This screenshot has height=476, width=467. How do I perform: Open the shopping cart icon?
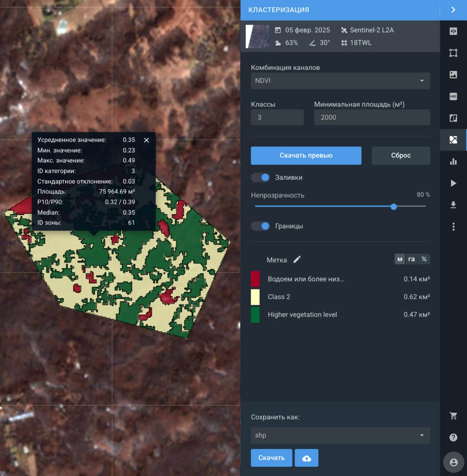(453, 416)
